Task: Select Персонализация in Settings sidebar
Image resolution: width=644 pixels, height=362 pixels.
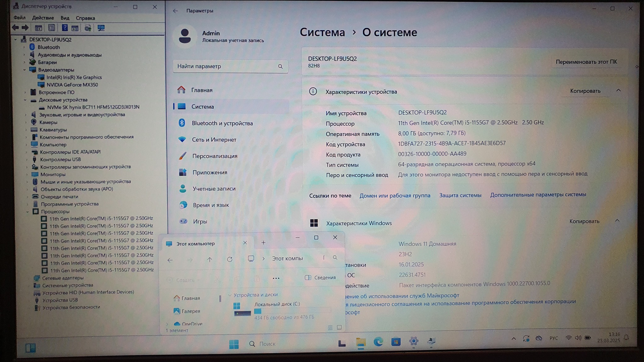Action: pos(215,156)
